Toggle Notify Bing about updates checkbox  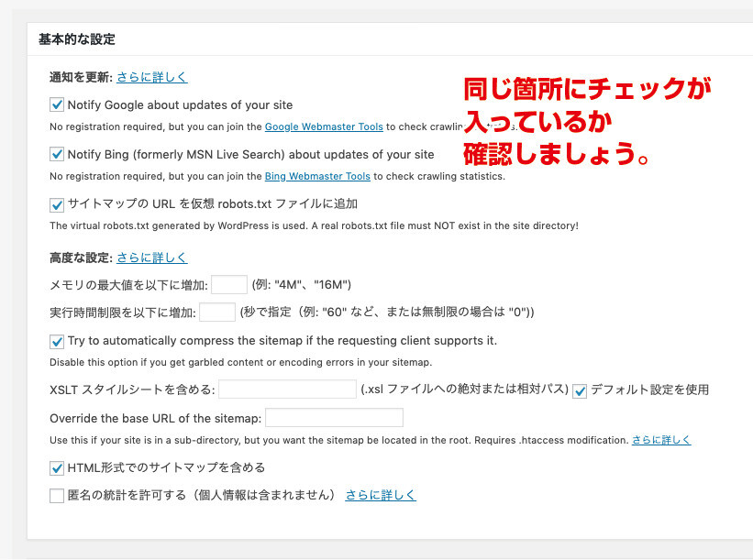(57, 154)
